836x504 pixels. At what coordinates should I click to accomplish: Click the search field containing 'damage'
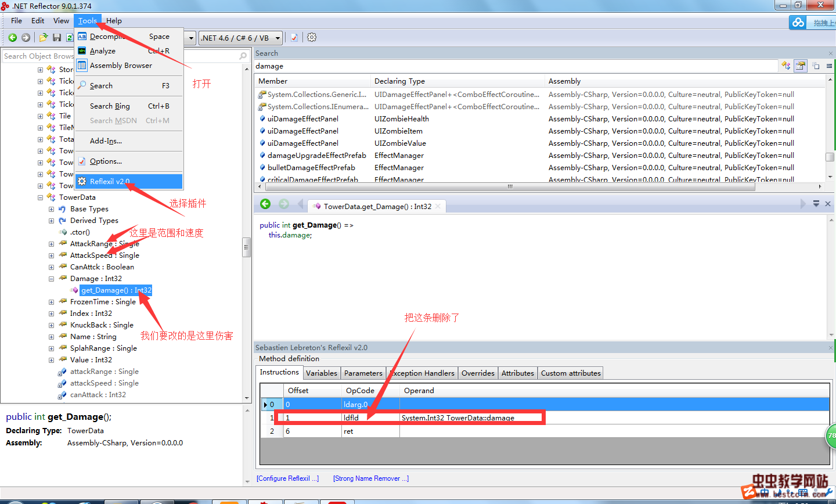516,66
